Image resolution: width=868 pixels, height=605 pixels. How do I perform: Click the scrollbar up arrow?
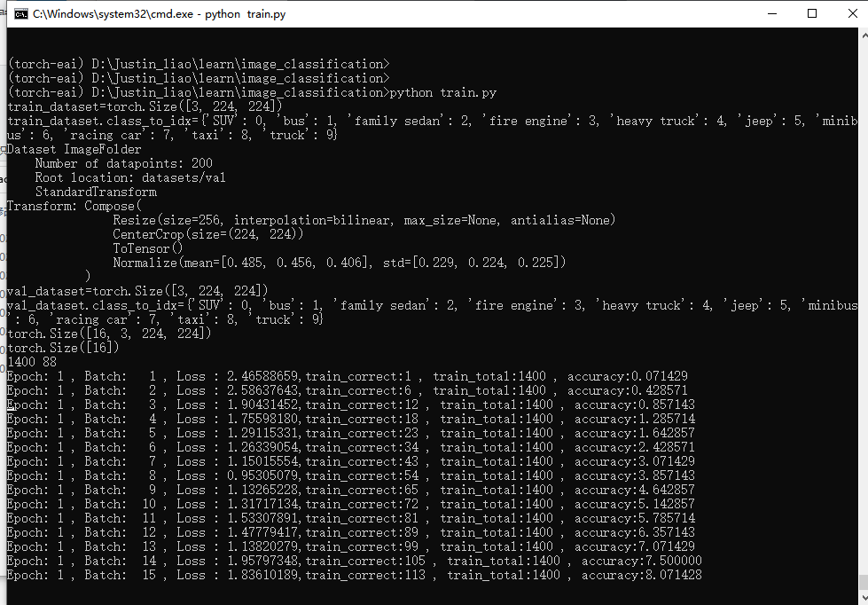click(x=862, y=35)
